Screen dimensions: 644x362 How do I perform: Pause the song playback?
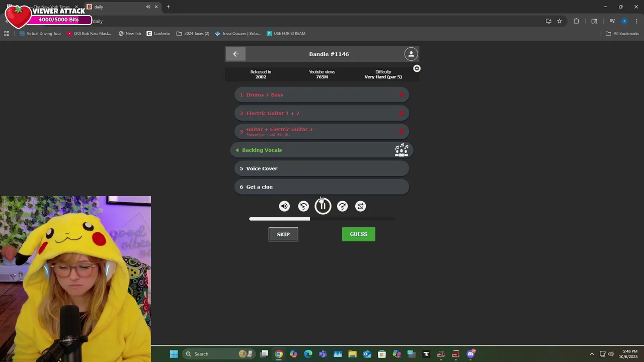click(x=323, y=206)
